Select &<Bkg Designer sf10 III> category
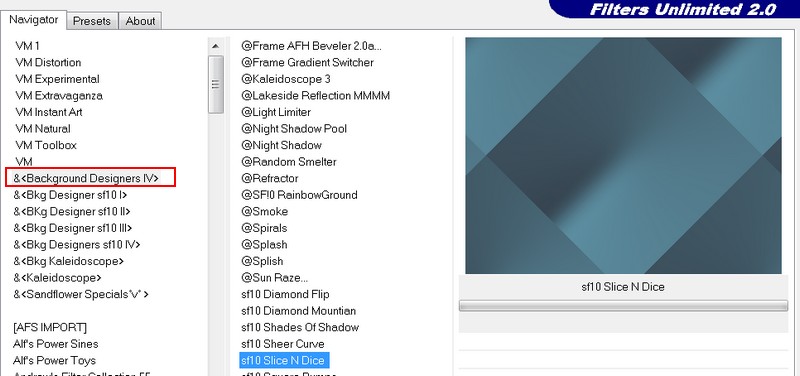800x376 pixels. [72, 228]
